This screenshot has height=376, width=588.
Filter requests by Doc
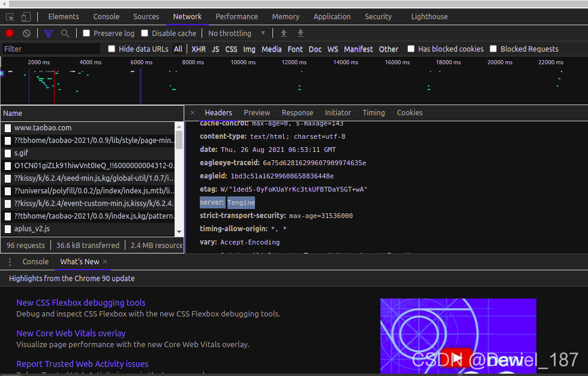[x=315, y=49]
